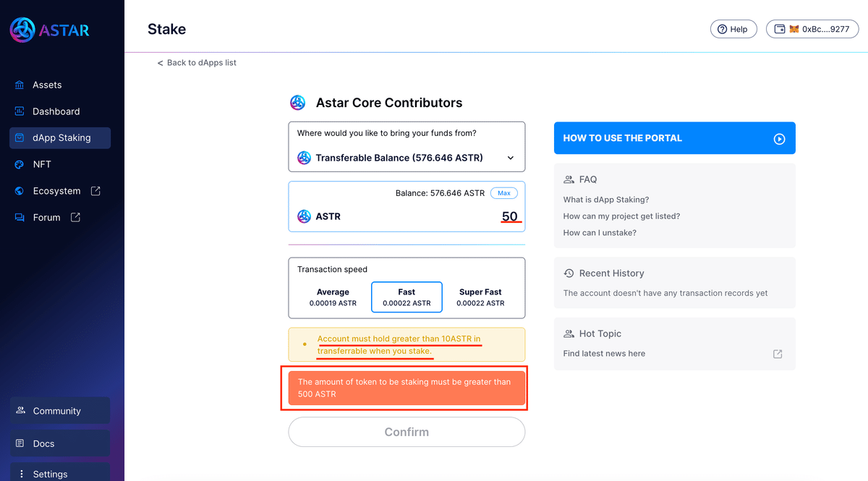Image resolution: width=868 pixels, height=481 pixels.
Task: Click the Recent History clock icon
Action: (569, 273)
